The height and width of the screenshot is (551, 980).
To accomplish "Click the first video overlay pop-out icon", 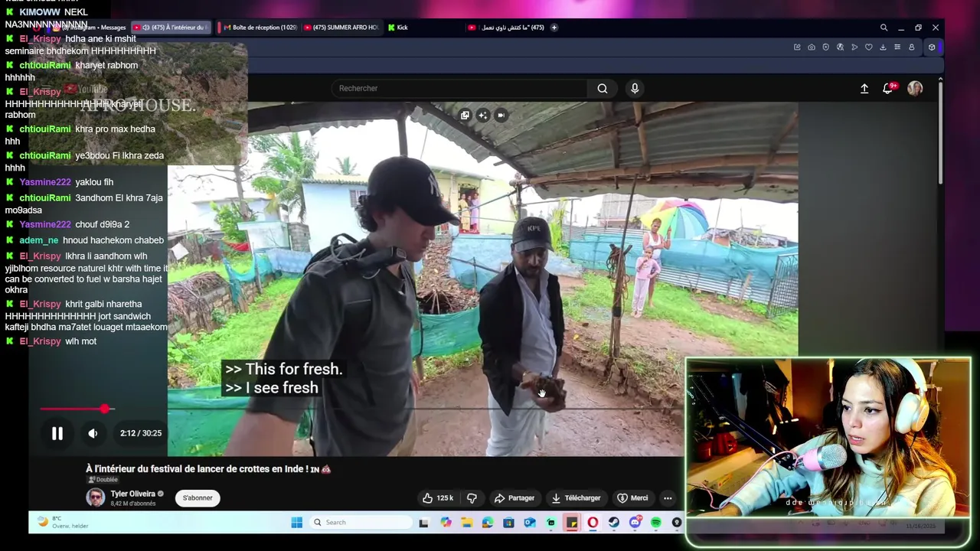I will [x=465, y=116].
